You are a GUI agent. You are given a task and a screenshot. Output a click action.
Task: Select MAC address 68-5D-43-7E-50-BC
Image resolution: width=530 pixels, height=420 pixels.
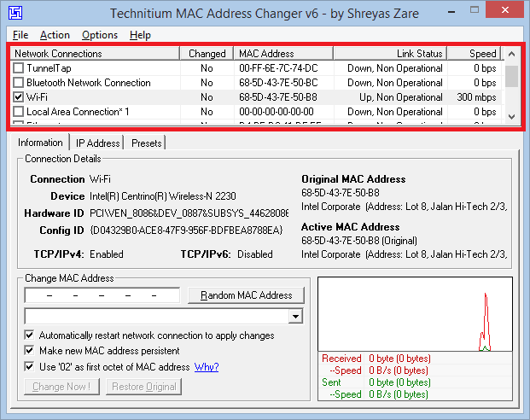[278, 83]
